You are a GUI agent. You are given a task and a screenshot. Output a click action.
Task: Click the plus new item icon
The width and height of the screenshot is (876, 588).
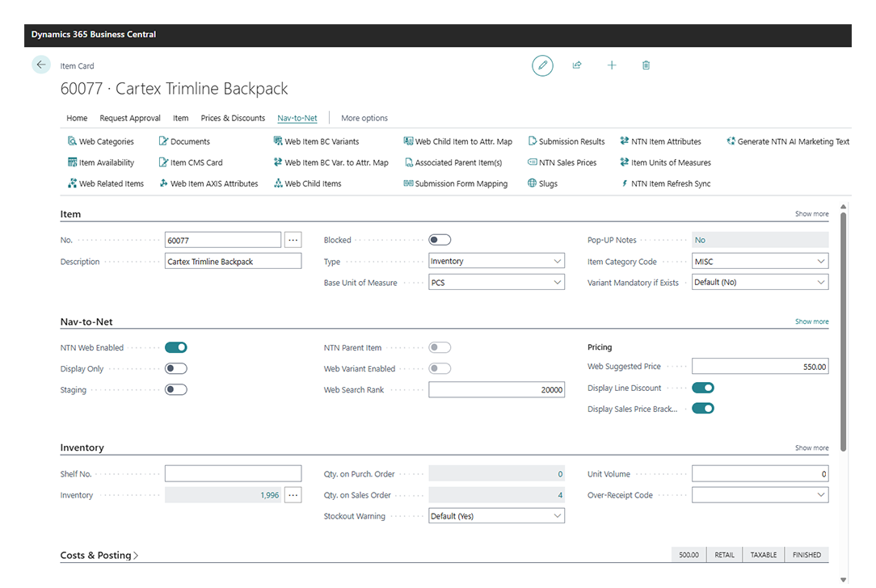pyautogui.click(x=612, y=65)
